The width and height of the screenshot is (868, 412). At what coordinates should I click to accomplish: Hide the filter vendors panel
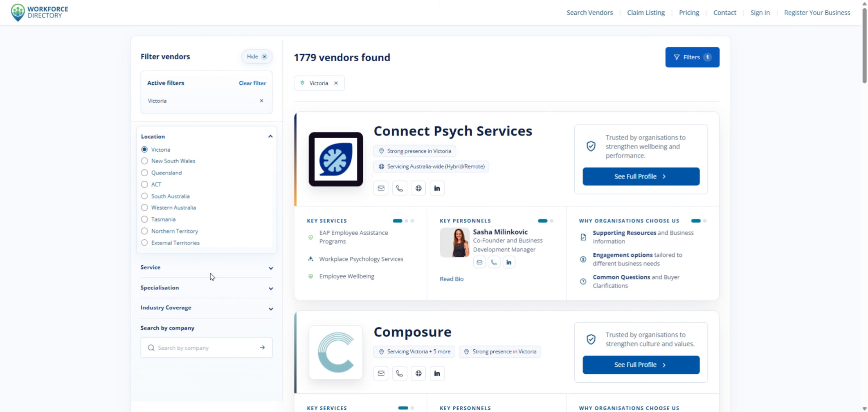[257, 56]
